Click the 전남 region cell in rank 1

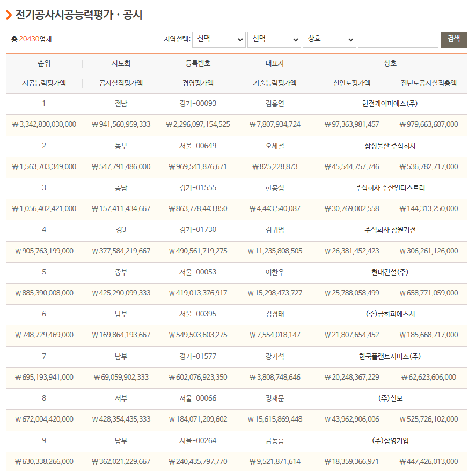point(121,104)
